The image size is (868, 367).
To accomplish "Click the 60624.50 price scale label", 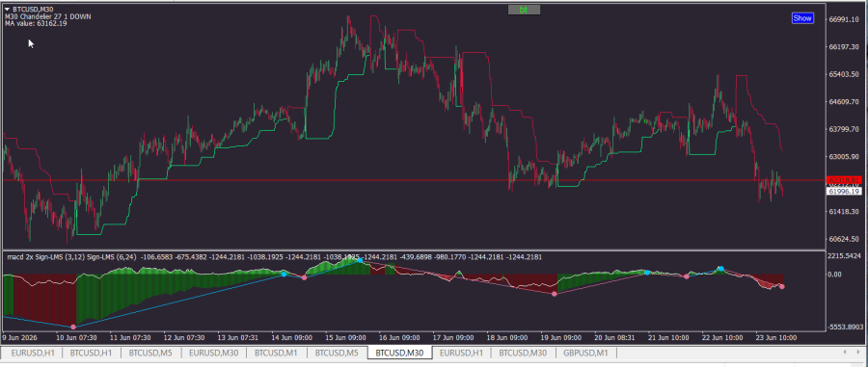I will click(x=844, y=239).
